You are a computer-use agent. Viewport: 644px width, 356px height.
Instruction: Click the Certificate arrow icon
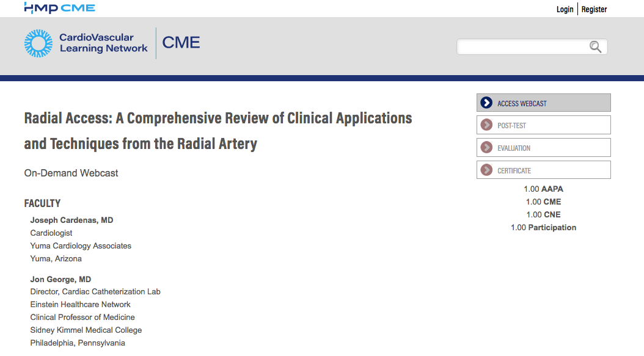point(486,170)
